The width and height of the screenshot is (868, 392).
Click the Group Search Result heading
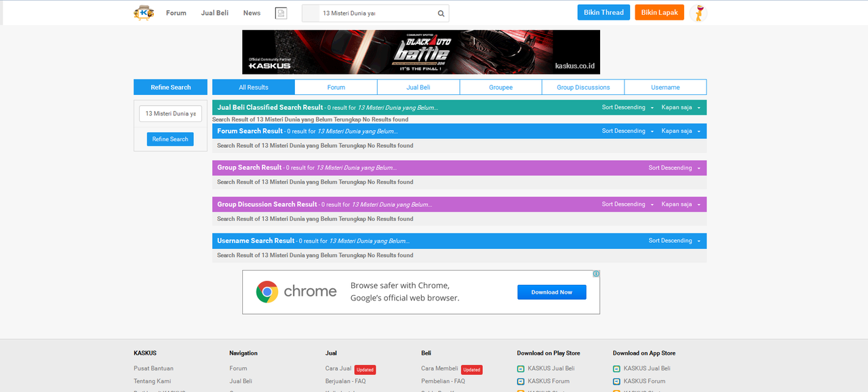pyautogui.click(x=249, y=168)
